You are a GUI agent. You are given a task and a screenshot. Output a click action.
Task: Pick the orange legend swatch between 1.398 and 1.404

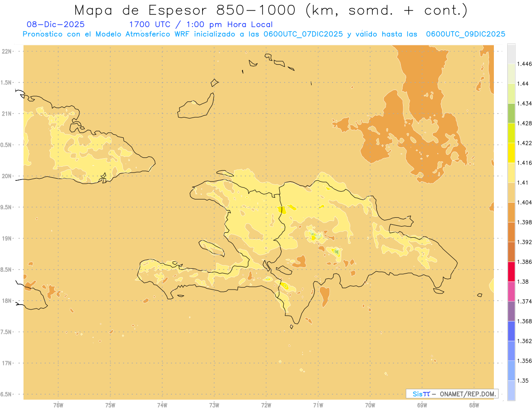point(511,212)
